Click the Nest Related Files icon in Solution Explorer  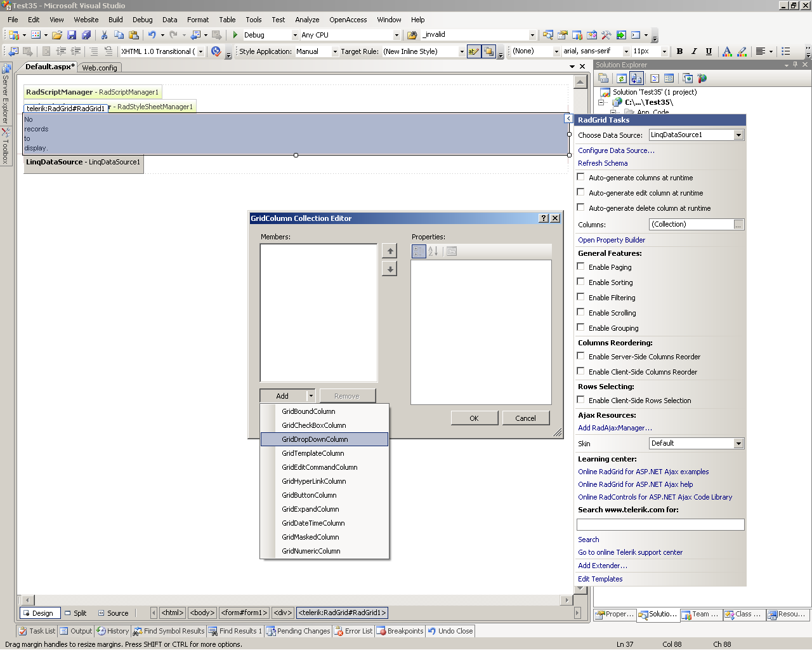pyautogui.click(x=636, y=78)
